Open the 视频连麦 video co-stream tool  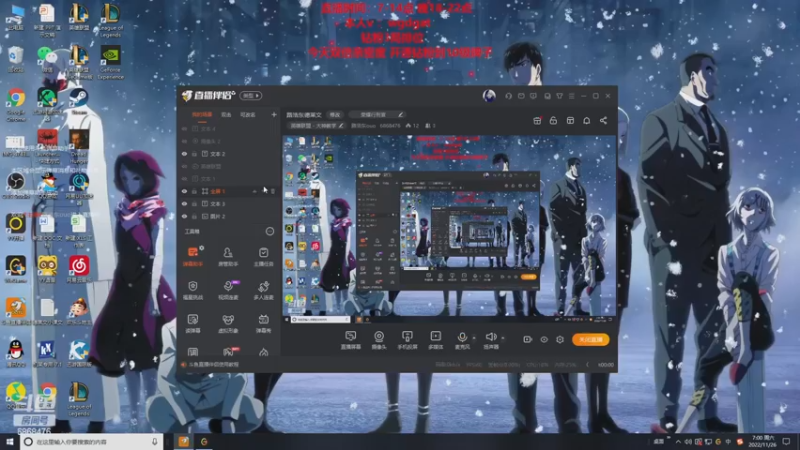(228, 290)
